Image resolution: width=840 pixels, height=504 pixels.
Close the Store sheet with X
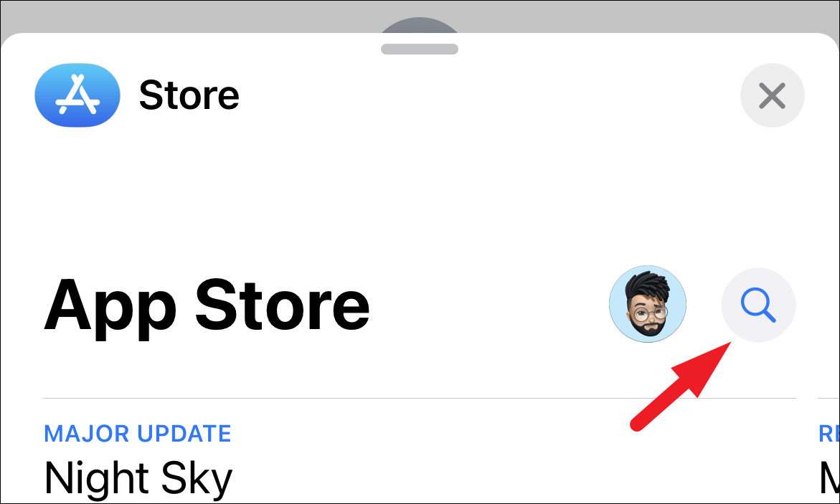point(772,95)
